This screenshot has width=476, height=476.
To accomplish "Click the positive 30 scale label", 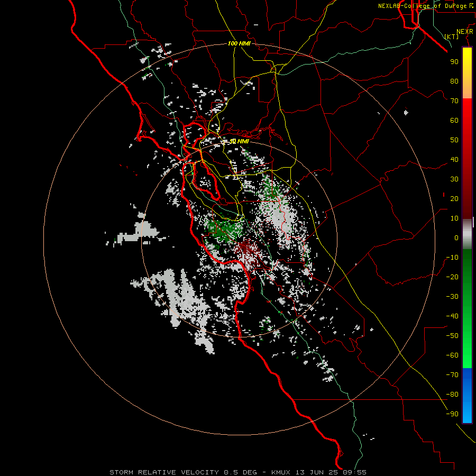I will tap(454, 179).
